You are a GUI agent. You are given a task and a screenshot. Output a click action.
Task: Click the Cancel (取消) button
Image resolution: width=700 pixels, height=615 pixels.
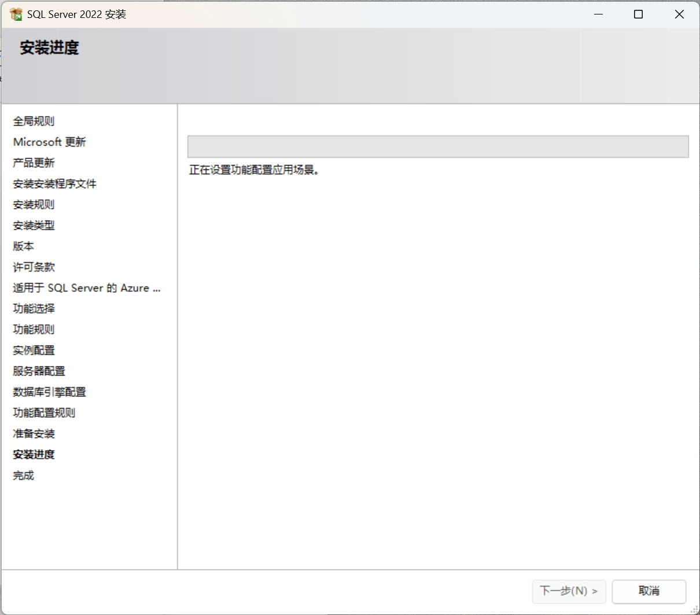point(649,591)
